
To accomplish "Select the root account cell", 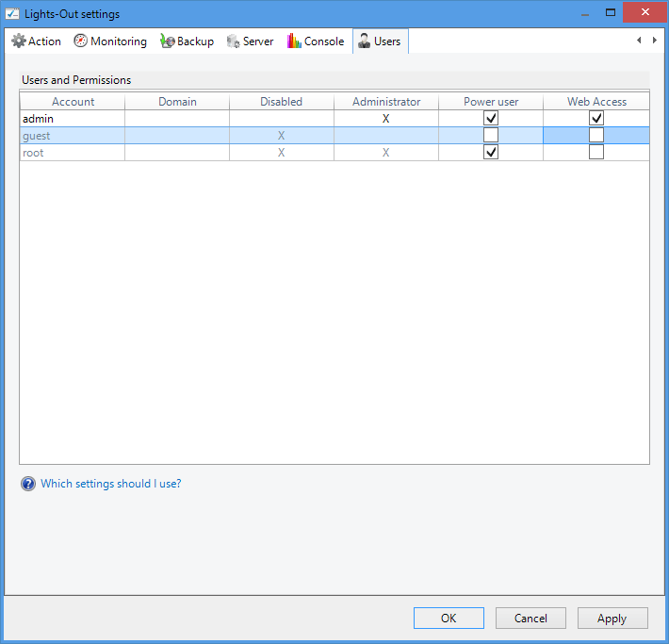I will point(73,153).
